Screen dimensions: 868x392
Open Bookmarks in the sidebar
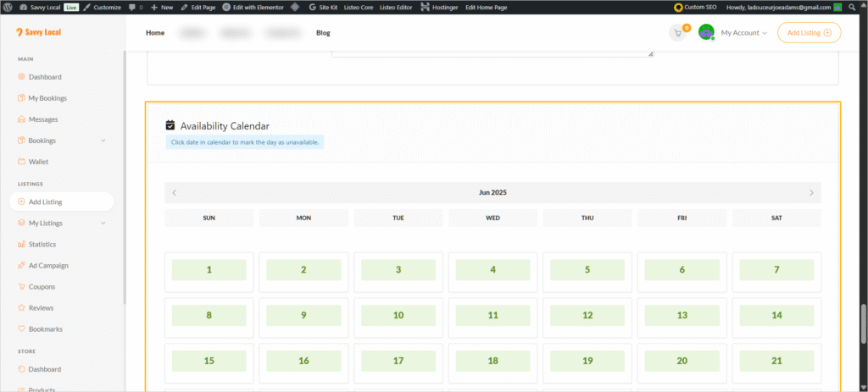(45, 329)
